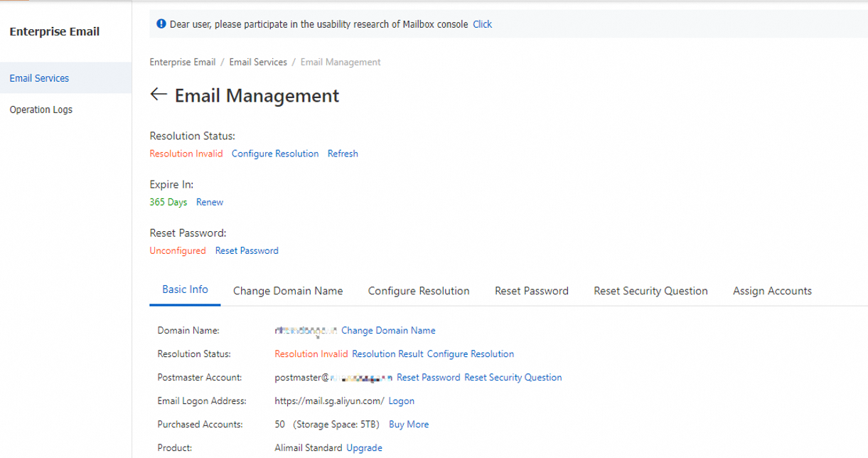Click Reset Password next to Unconfigured

pos(247,250)
